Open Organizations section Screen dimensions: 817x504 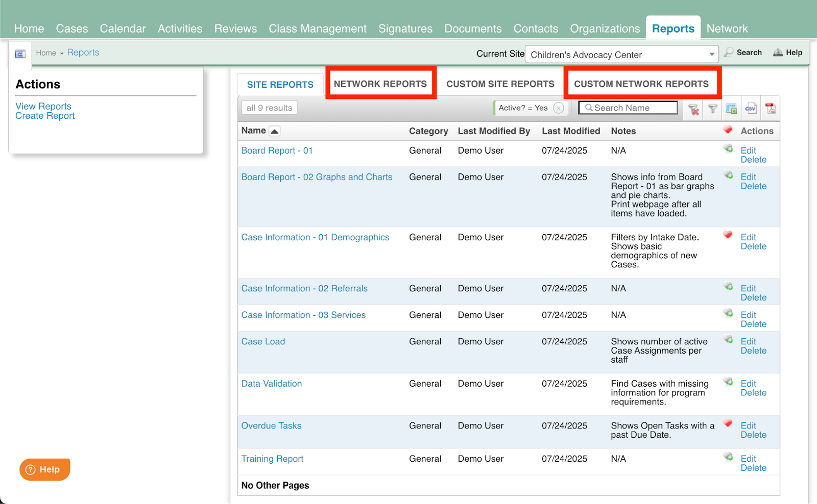coord(605,29)
